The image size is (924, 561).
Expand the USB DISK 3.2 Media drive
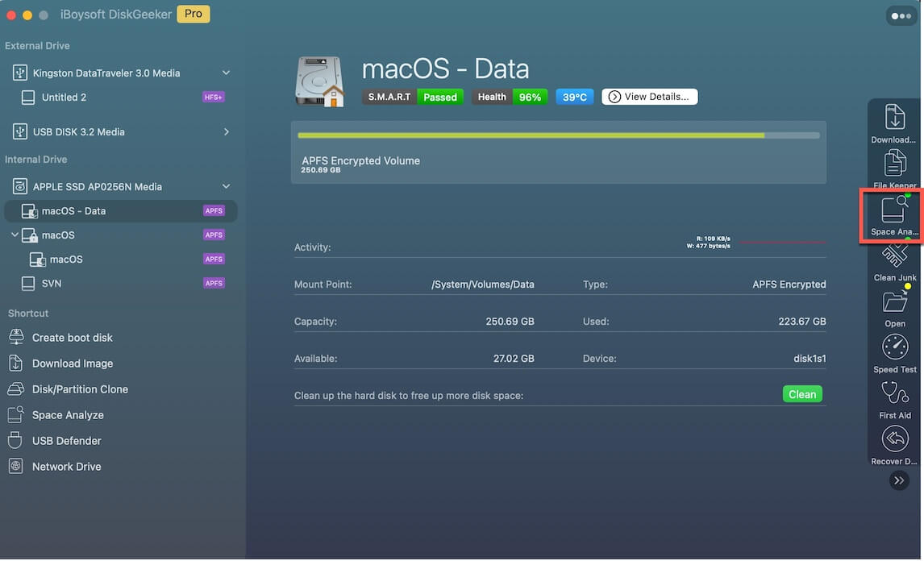coord(226,132)
